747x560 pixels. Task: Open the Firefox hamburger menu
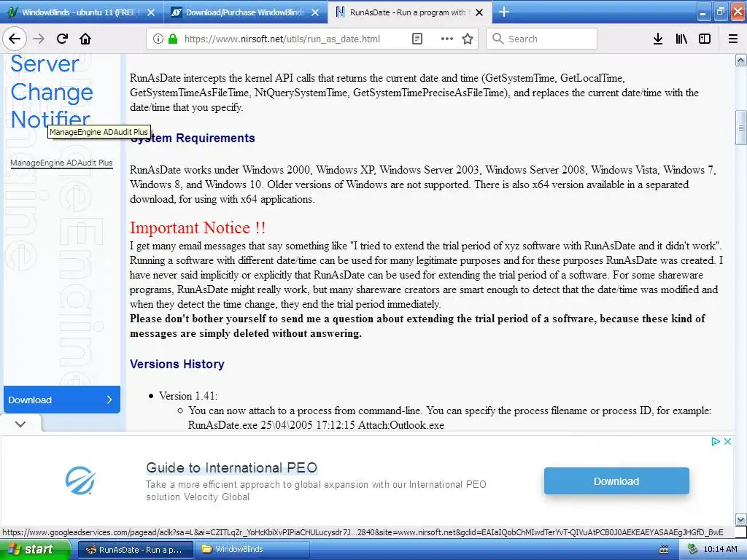[733, 39]
